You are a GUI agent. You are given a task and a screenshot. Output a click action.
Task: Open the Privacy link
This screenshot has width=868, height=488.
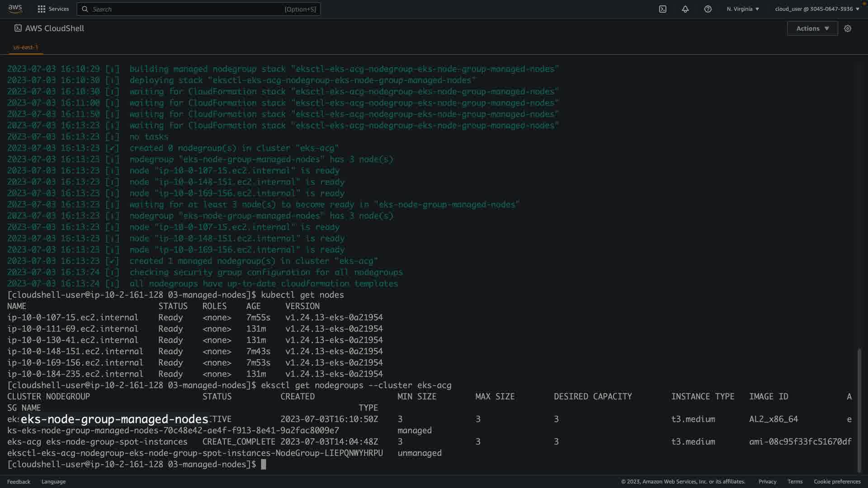[767, 482]
